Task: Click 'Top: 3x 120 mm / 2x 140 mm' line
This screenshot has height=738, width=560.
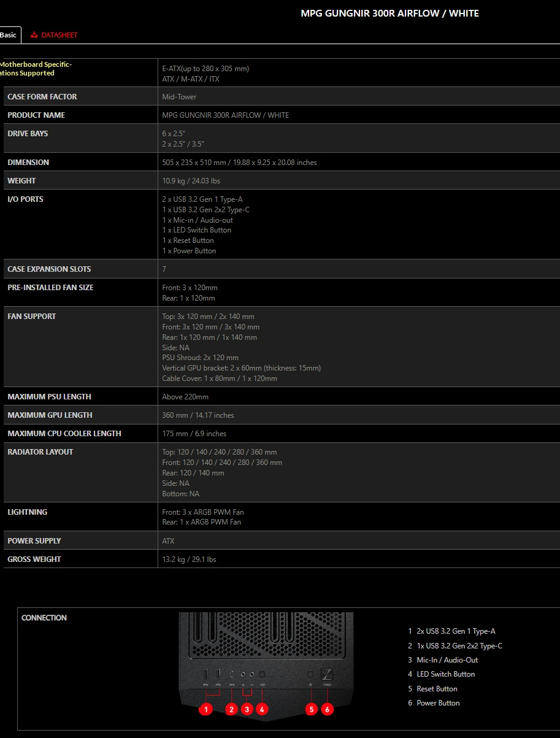Action: 208,317
